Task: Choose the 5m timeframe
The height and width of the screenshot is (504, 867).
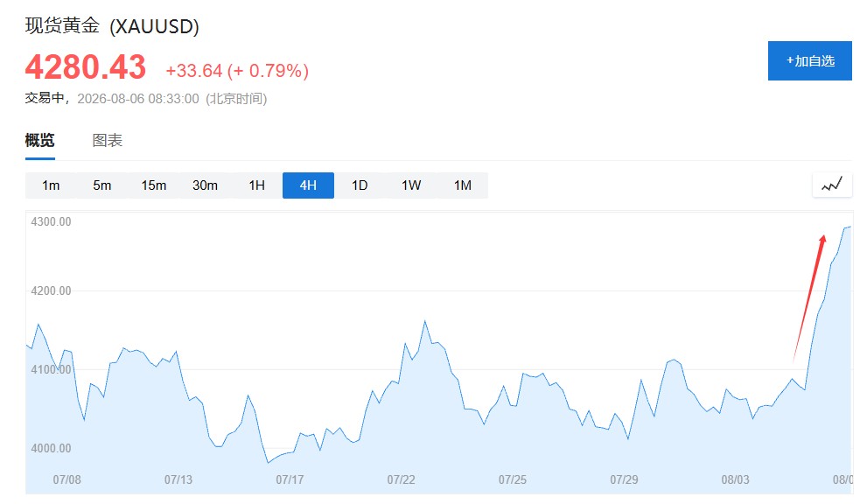Action: (102, 185)
